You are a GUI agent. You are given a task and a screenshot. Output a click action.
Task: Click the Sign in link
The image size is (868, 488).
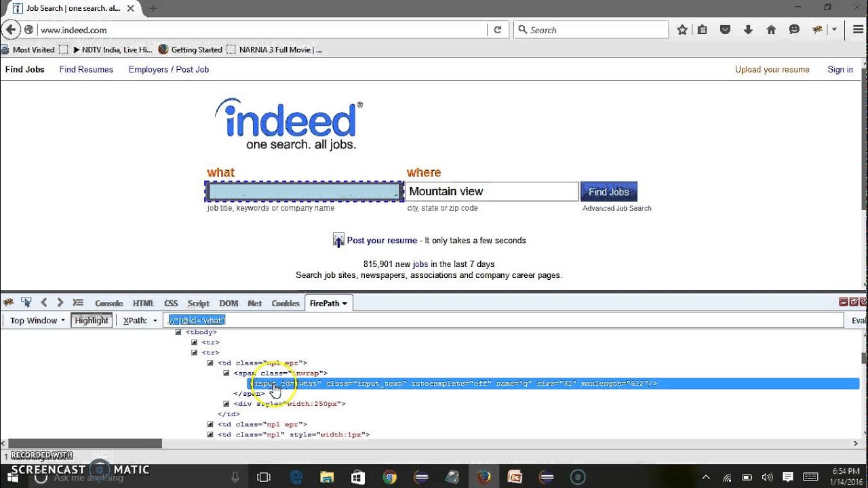tap(840, 69)
